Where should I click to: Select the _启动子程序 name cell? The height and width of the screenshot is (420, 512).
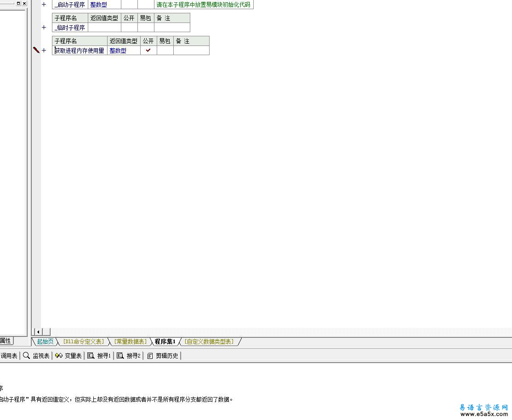(x=70, y=5)
